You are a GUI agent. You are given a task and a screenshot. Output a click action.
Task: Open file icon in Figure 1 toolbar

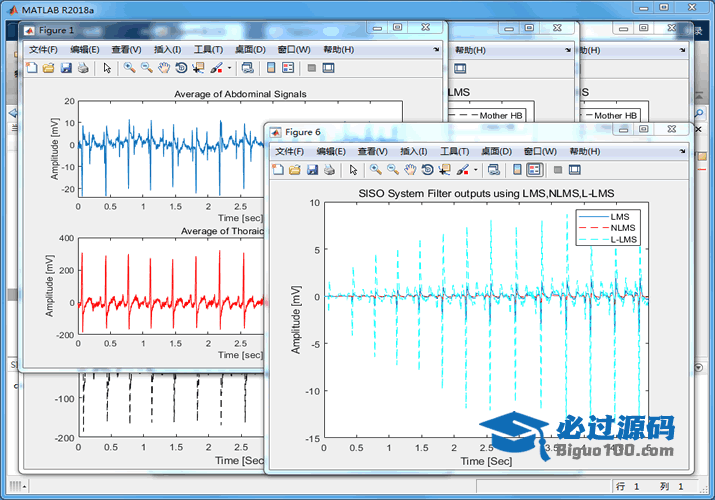[x=49, y=68]
